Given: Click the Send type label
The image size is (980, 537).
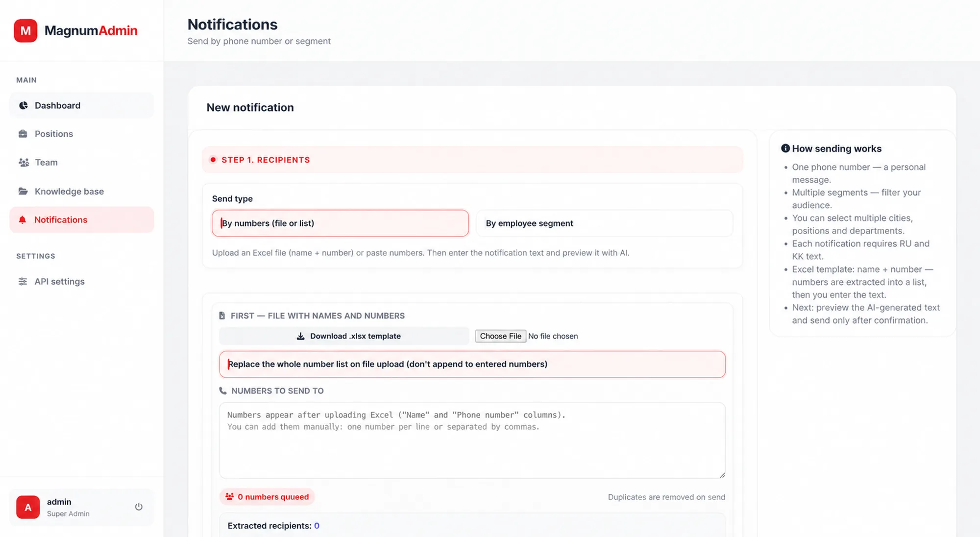Looking at the screenshot, I should pos(232,198).
